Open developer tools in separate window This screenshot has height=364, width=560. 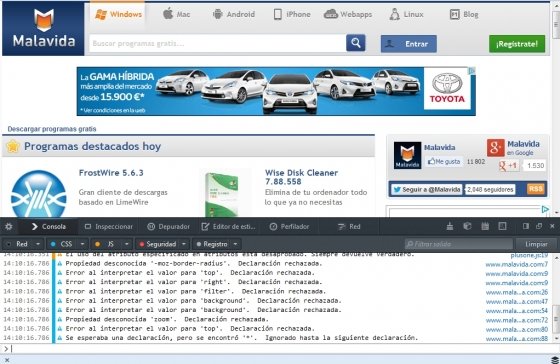click(x=539, y=226)
